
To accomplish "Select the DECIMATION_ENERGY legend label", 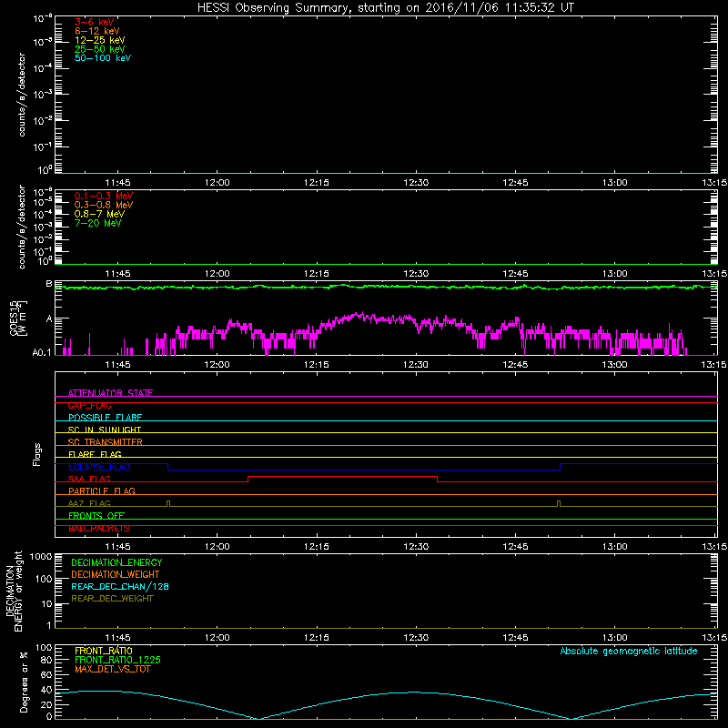I will pyautogui.click(x=116, y=562).
